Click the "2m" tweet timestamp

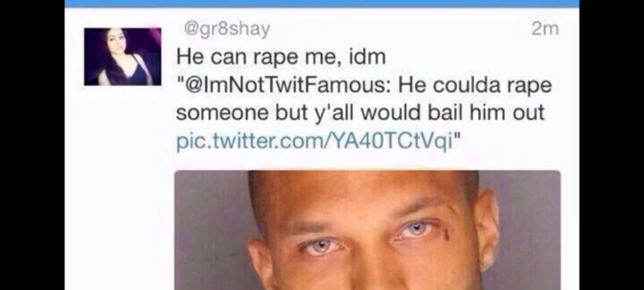click(545, 29)
